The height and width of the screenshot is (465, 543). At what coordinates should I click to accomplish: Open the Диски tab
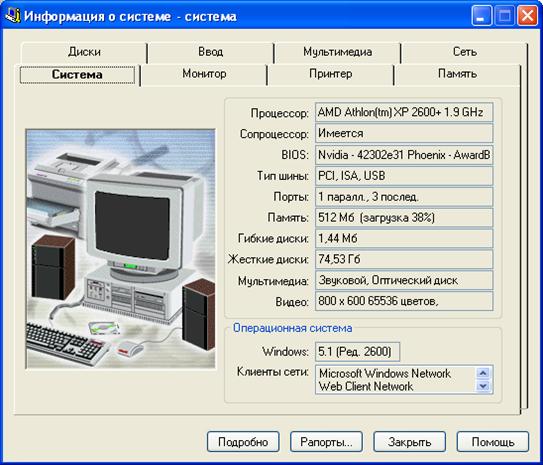click(84, 52)
